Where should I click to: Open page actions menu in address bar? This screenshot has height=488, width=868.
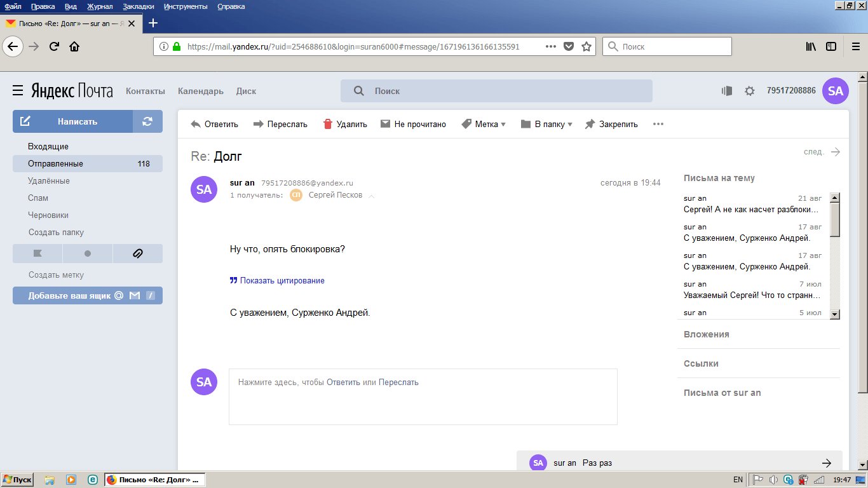(x=551, y=46)
